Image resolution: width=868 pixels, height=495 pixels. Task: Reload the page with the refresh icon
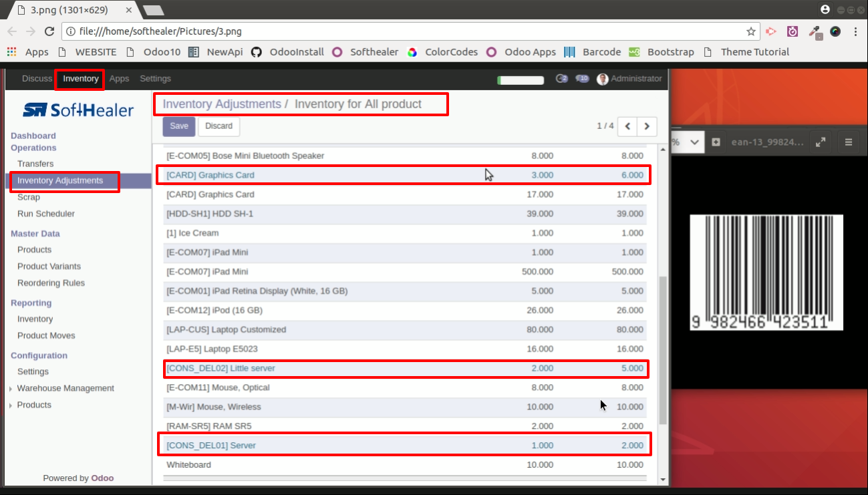click(x=49, y=31)
